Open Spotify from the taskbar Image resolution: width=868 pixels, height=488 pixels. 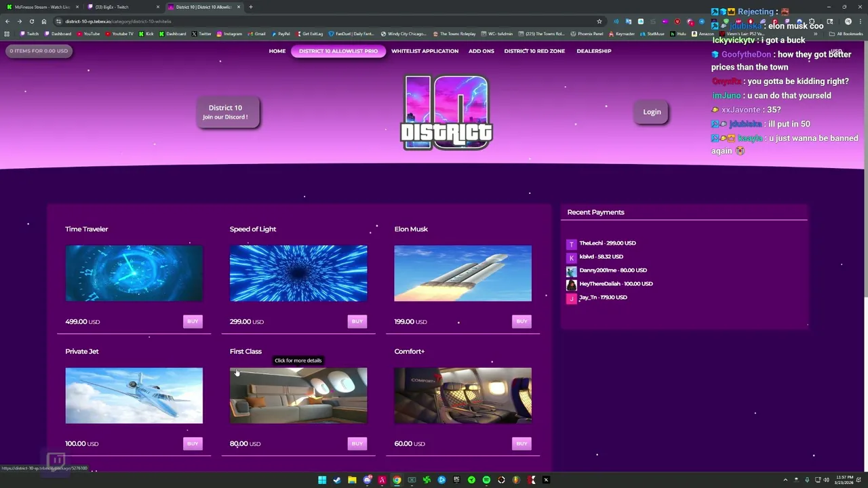click(486, 480)
